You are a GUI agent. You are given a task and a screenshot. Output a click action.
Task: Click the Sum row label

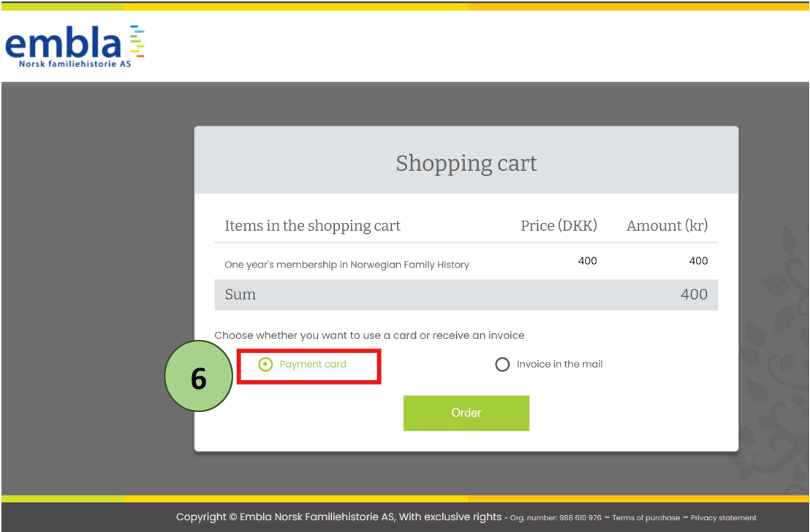click(x=241, y=294)
